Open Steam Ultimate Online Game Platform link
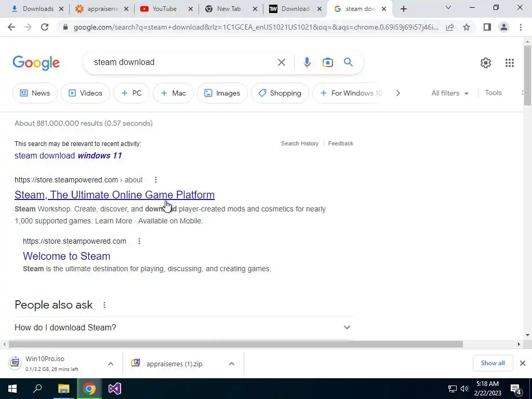Viewport: 532px width, 399px height. pyautogui.click(x=115, y=195)
